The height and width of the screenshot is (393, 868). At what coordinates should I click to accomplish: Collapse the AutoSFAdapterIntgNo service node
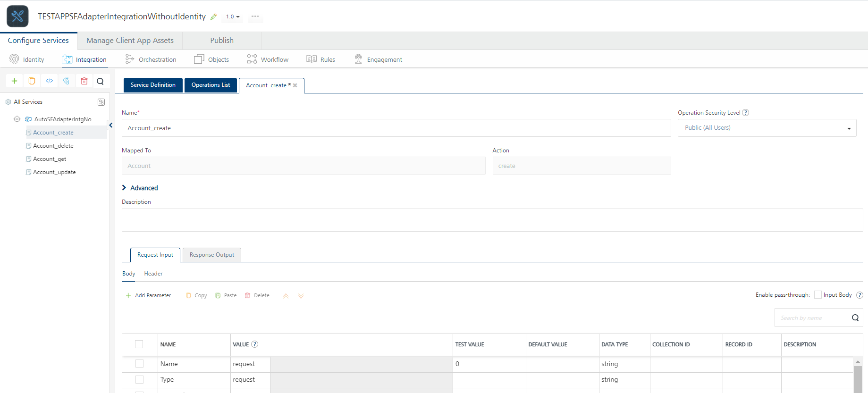[x=17, y=119]
